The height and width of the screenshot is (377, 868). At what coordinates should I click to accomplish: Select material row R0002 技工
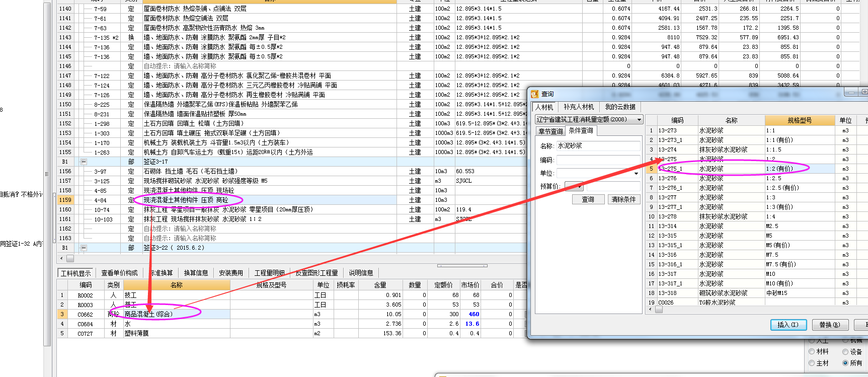[292, 295]
